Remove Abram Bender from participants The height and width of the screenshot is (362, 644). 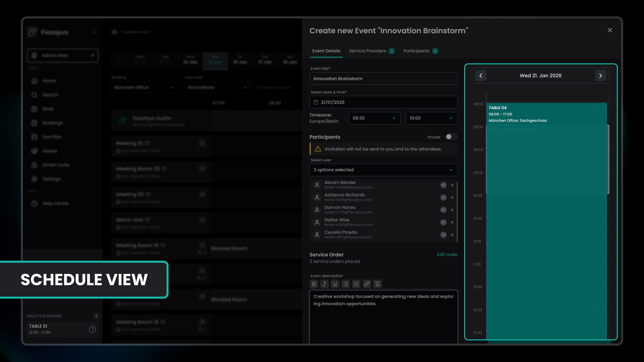coord(452,185)
